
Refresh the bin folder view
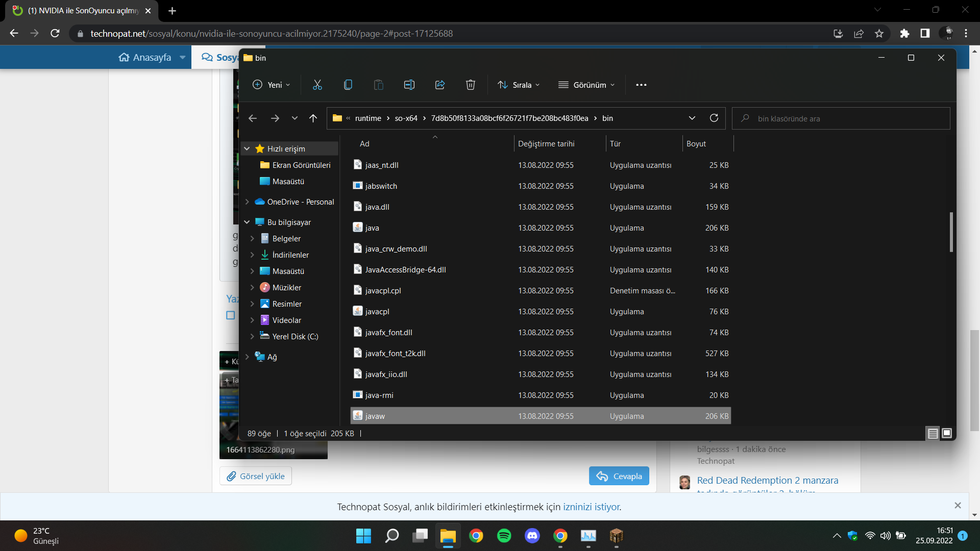coord(714,118)
